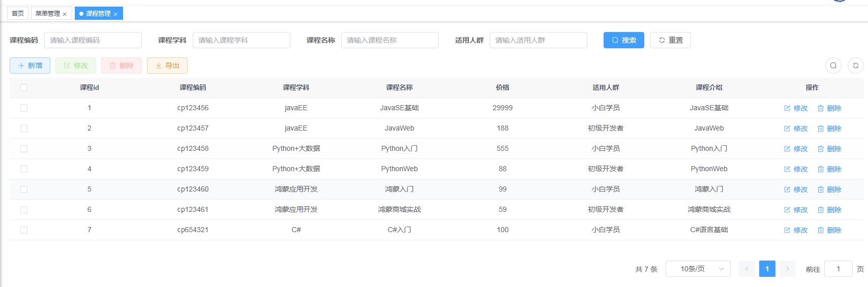The width and height of the screenshot is (868, 287).
Task: Click the 课程介绍 column header
Action: pos(709,87)
